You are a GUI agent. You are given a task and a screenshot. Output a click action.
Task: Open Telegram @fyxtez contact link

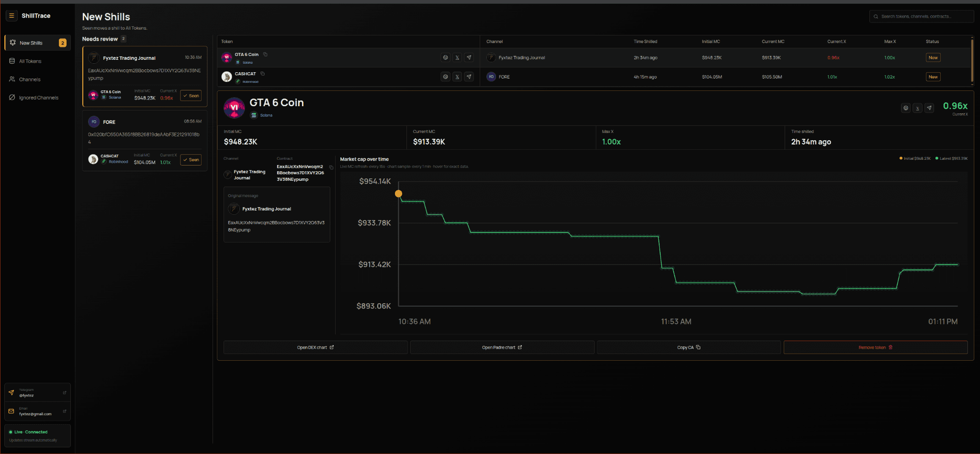click(37, 393)
